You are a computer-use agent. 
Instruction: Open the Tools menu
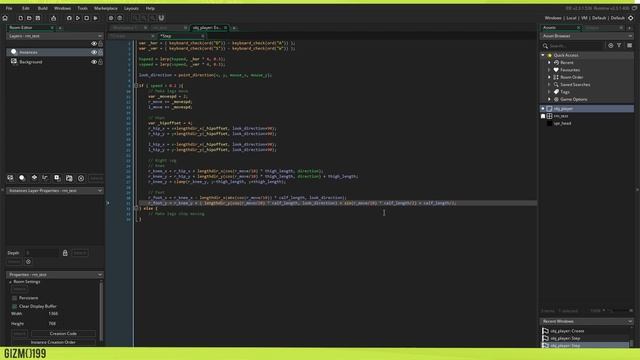coord(82,8)
